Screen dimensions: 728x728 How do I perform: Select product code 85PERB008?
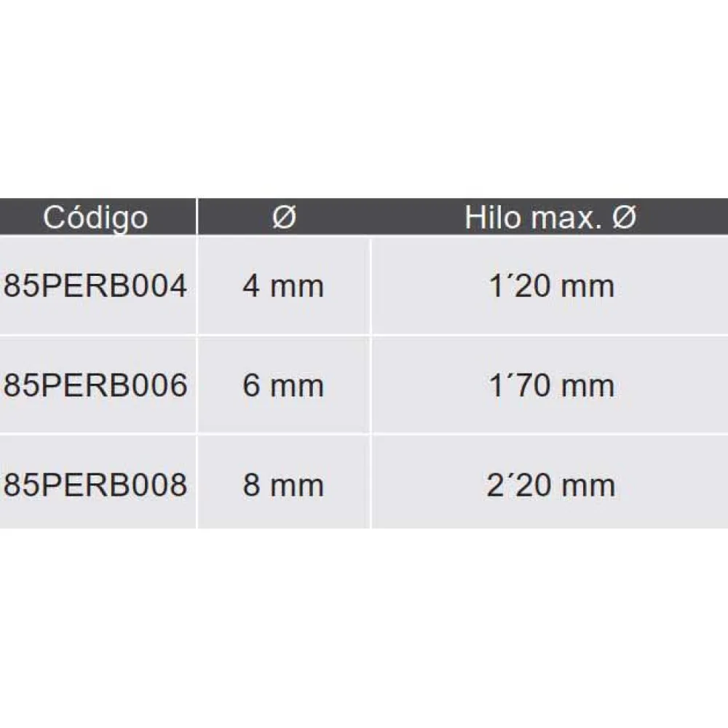click(95, 485)
